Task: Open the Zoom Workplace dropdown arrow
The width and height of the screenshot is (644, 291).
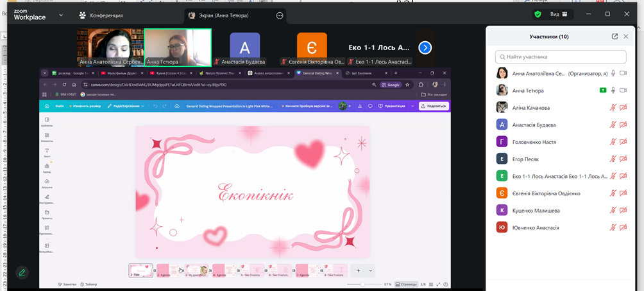Action: [61, 15]
